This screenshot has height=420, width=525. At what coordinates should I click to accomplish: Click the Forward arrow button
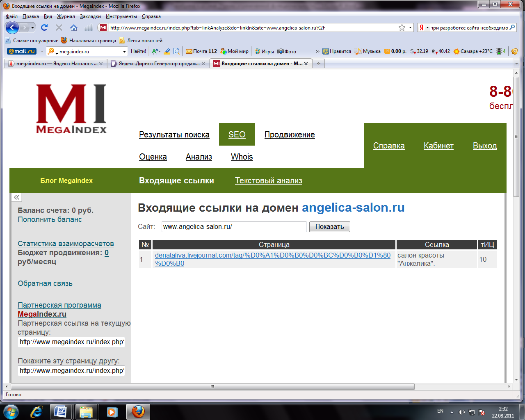(25, 27)
